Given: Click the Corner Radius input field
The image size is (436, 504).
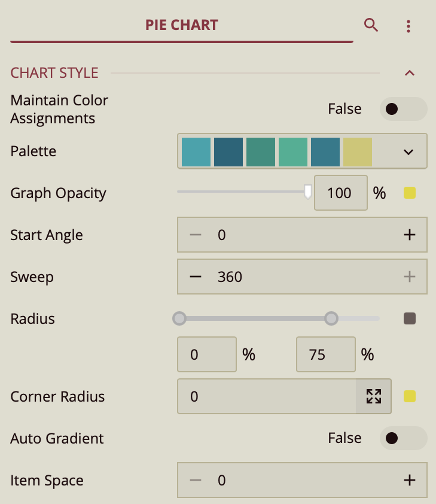Looking at the screenshot, I should pyautogui.click(x=267, y=396).
